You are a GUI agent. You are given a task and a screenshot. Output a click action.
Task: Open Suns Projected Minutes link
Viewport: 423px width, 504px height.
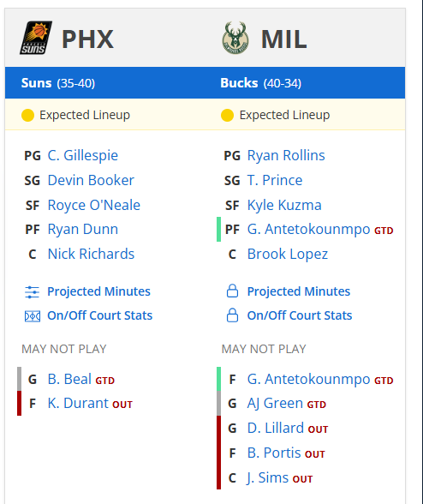tap(98, 291)
